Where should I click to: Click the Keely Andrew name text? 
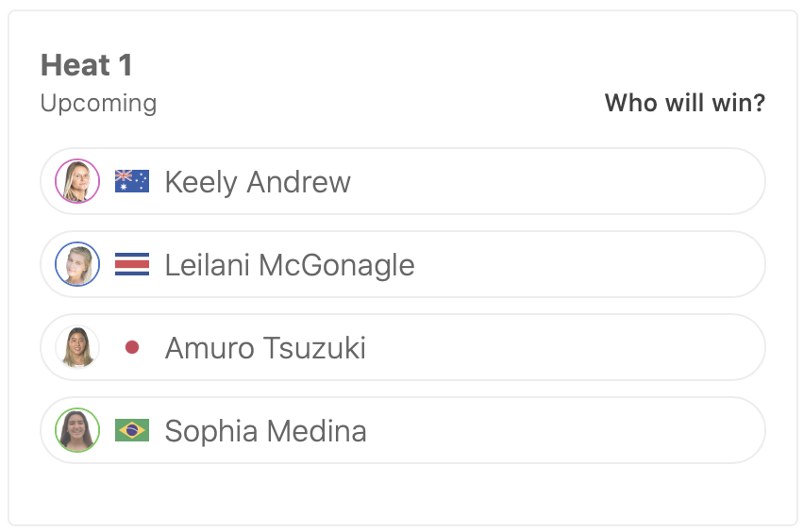tap(258, 181)
